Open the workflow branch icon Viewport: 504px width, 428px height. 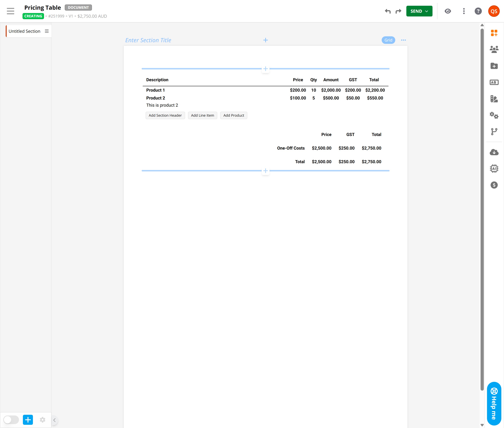pyautogui.click(x=494, y=132)
